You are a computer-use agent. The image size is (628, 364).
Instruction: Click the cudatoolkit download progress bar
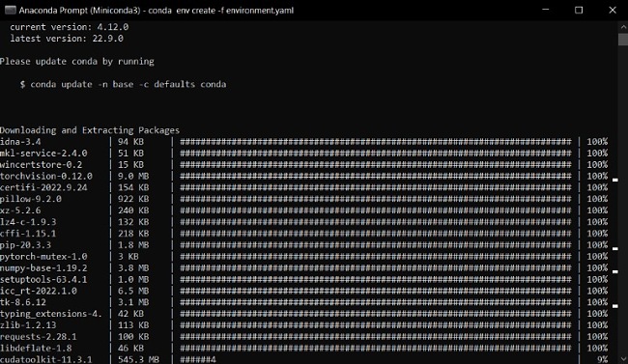click(376, 359)
